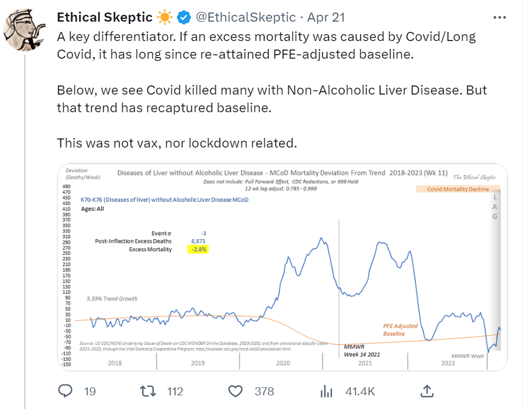The width and height of the screenshot is (532, 409).
Task: Open the view analytics bar icon
Action: pyautogui.click(x=326, y=391)
